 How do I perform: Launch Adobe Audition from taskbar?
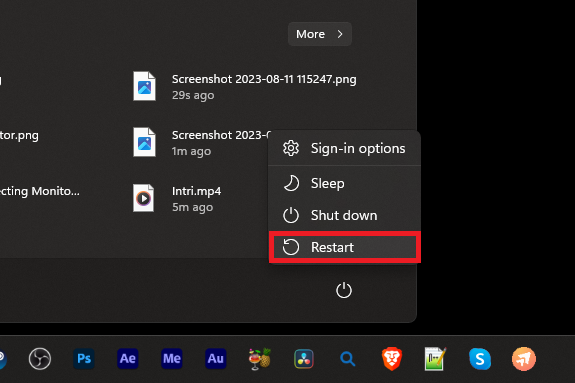(216, 358)
